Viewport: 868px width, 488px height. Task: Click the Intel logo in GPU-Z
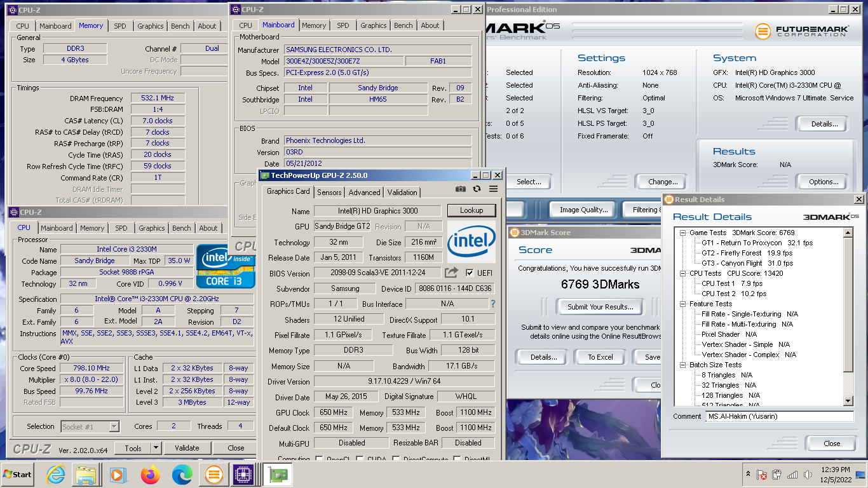tap(471, 241)
